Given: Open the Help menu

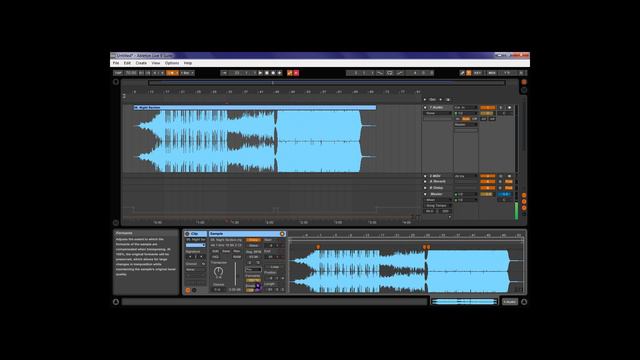Looking at the screenshot, I should [x=188, y=63].
